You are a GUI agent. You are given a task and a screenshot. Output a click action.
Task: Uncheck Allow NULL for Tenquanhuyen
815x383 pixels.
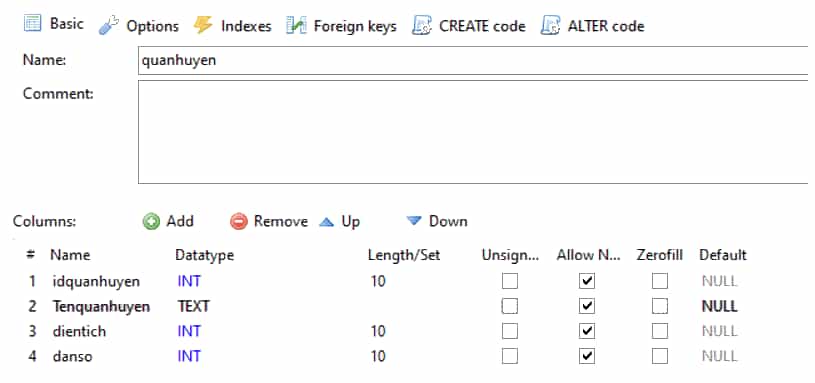[587, 307]
